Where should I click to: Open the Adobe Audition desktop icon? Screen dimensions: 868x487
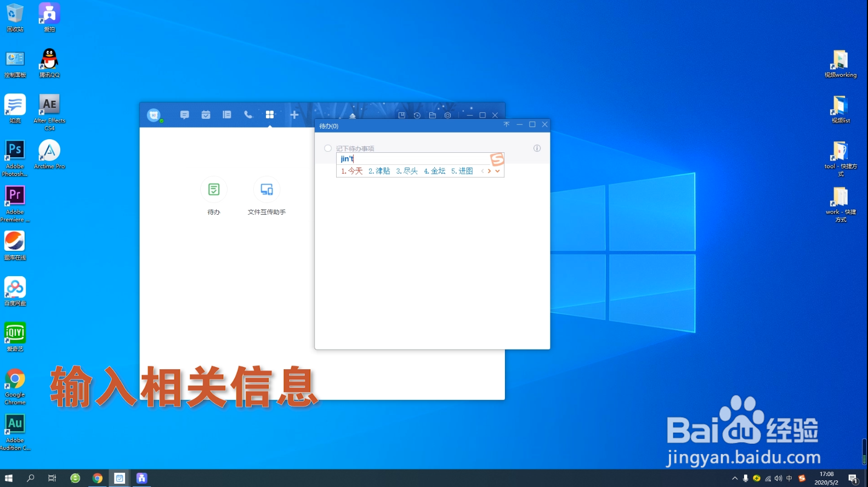(15, 432)
